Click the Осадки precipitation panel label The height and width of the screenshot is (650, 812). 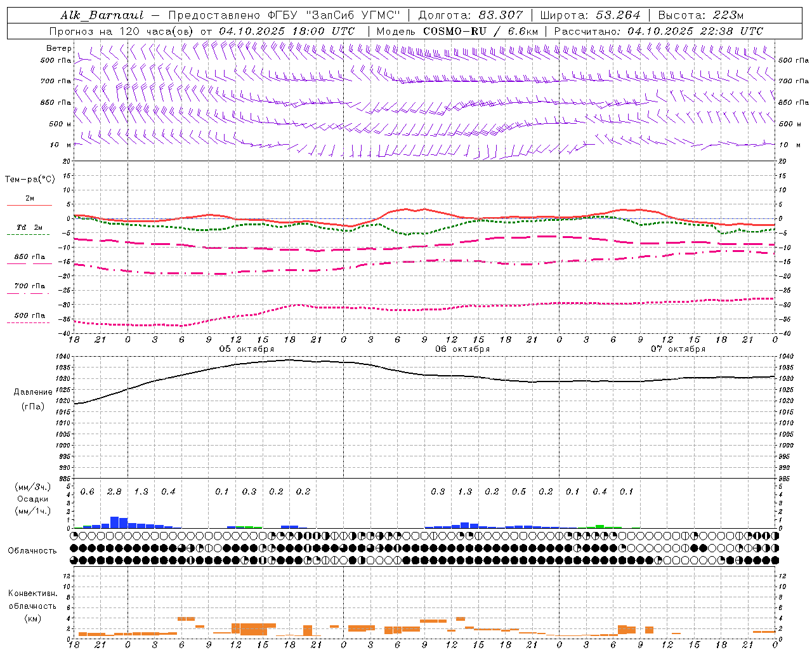click(x=32, y=499)
